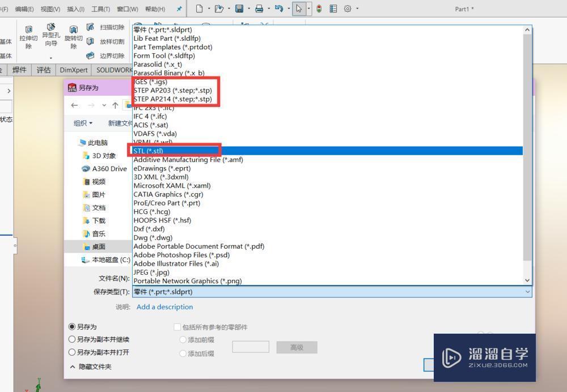This screenshot has width=567, height=392.
Task: Toggle 包括所有参考的零部件 checkbox
Action: tap(177, 327)
